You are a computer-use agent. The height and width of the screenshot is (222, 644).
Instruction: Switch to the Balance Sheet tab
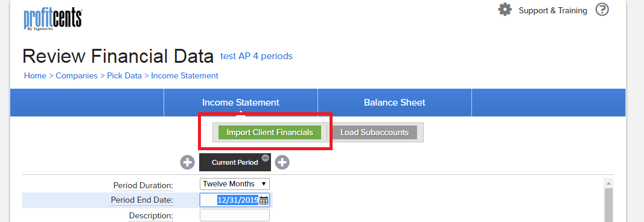[395, 102]
